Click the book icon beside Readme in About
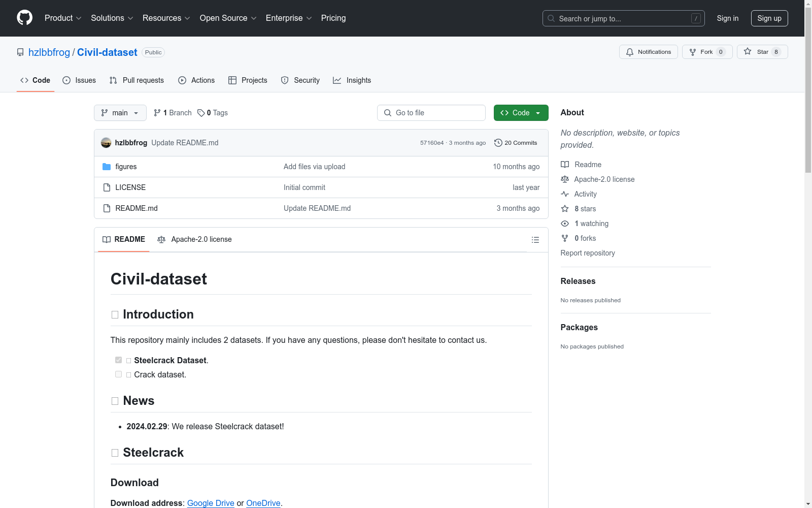Viewport: 812px width, 508px height. [x=565, y=165]
